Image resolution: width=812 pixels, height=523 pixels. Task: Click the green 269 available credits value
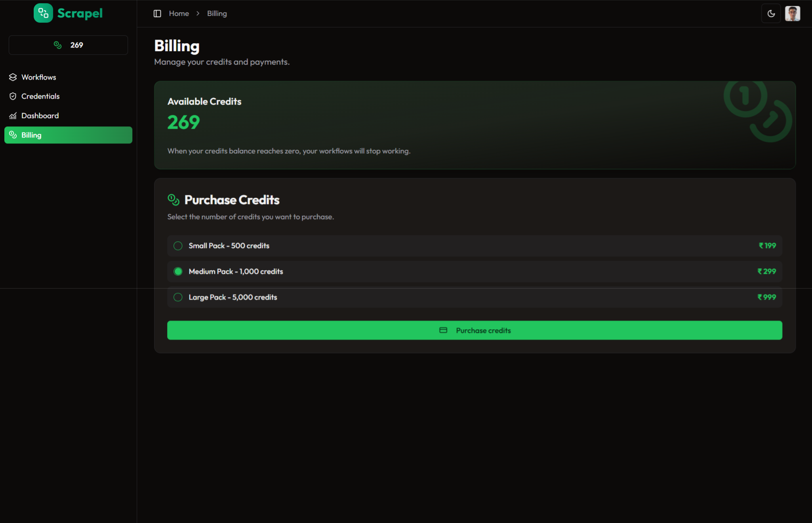[183, 122]
